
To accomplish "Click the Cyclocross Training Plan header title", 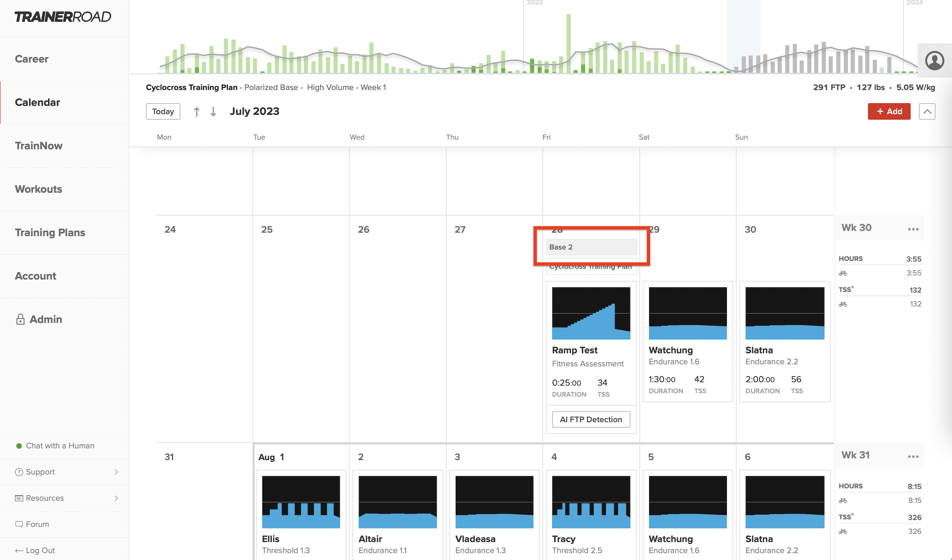I will [x=192, y=87].
